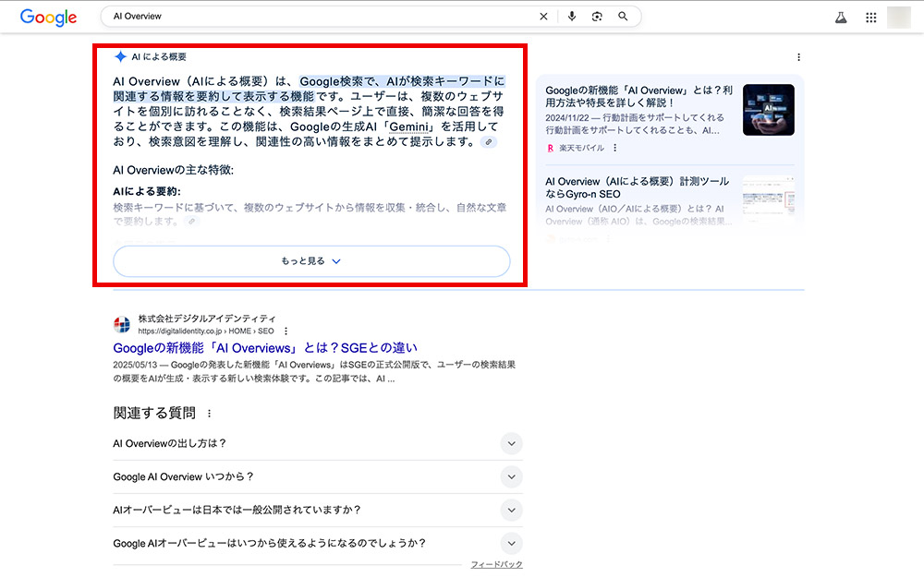Open the digitalidentity.co.jp breadcrumb URL
This screenshot has height=578, width=924.
206,331
